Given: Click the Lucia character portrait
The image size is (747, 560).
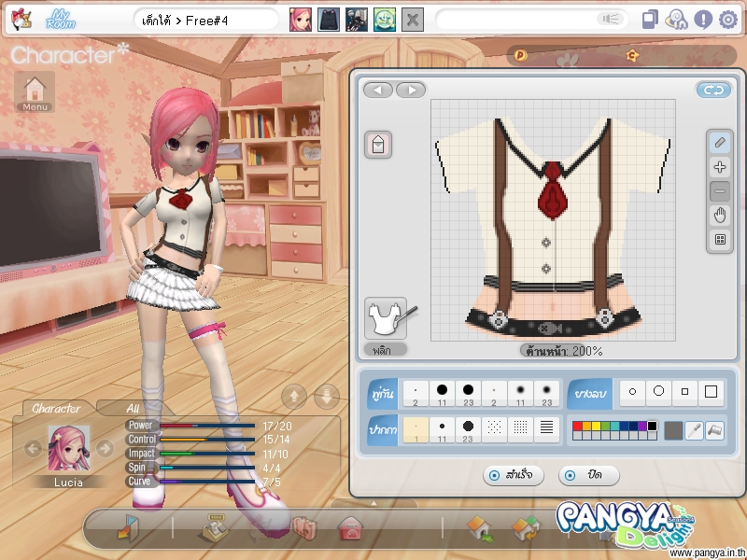Looking at the screenshot, I should pos(68,449).
